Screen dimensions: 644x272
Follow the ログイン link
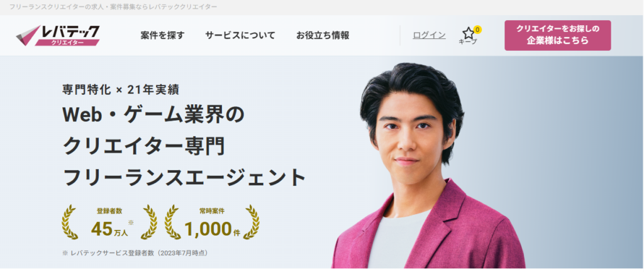coord(429,35)
